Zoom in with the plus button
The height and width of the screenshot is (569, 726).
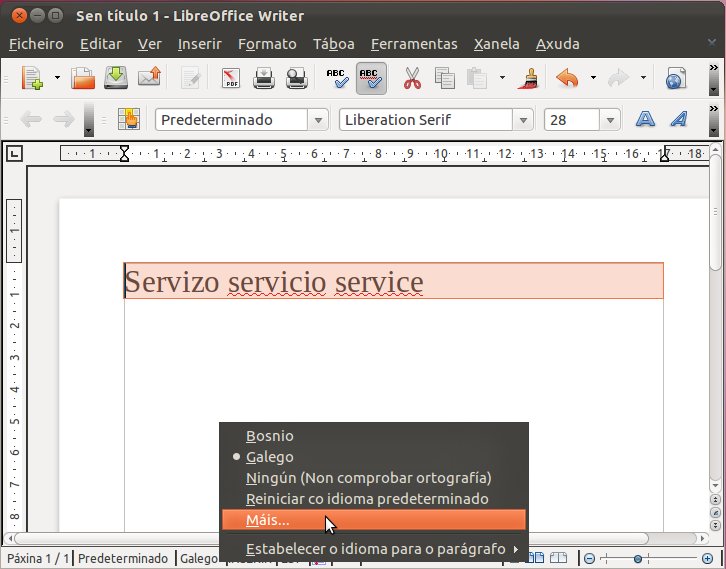707,558
